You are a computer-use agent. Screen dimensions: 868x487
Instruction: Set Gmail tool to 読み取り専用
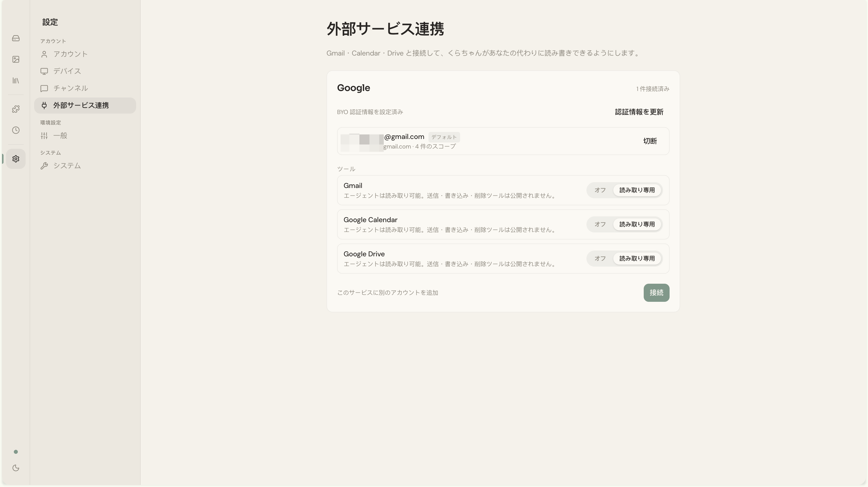pos(637,190)
